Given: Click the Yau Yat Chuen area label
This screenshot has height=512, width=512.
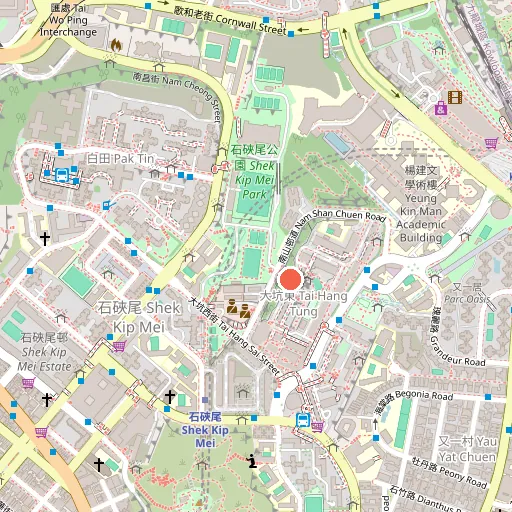Looking at the screenshot, I should pyautogui.click(x=467, y=449).
